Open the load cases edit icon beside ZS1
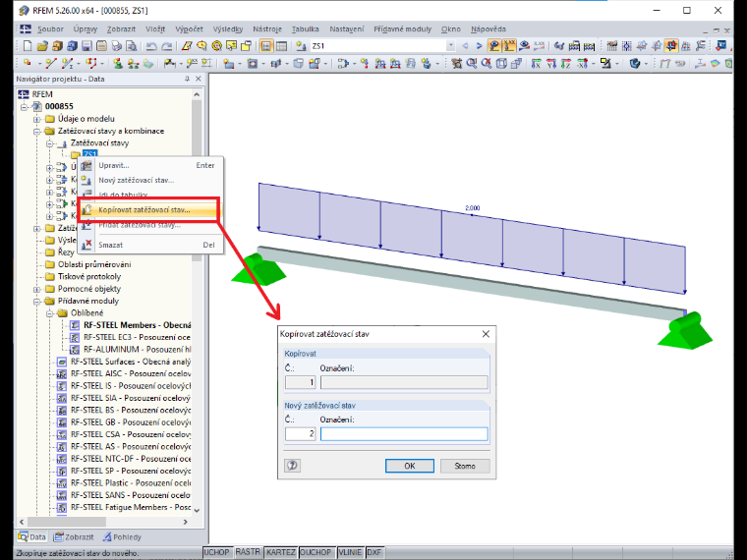 coord(301,46)
